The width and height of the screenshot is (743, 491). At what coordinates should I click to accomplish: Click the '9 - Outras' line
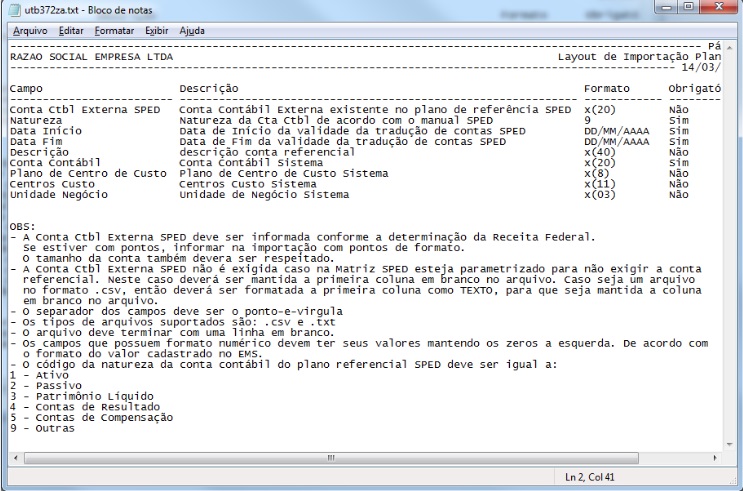[42, 428]
